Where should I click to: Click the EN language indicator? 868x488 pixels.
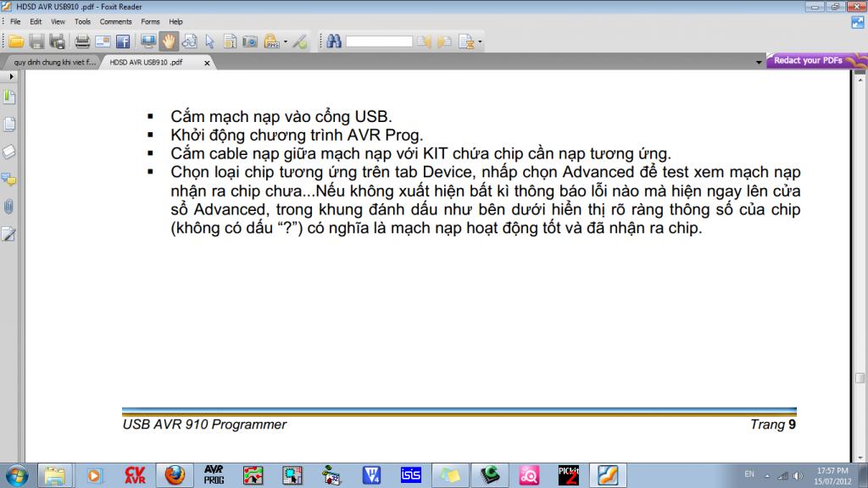[749, 474]
